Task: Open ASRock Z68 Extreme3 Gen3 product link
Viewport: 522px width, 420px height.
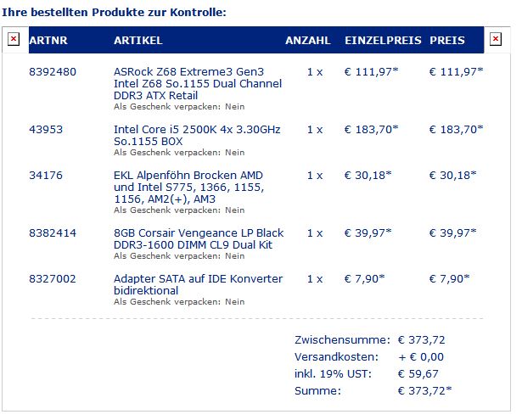Action: pos(198,83)
